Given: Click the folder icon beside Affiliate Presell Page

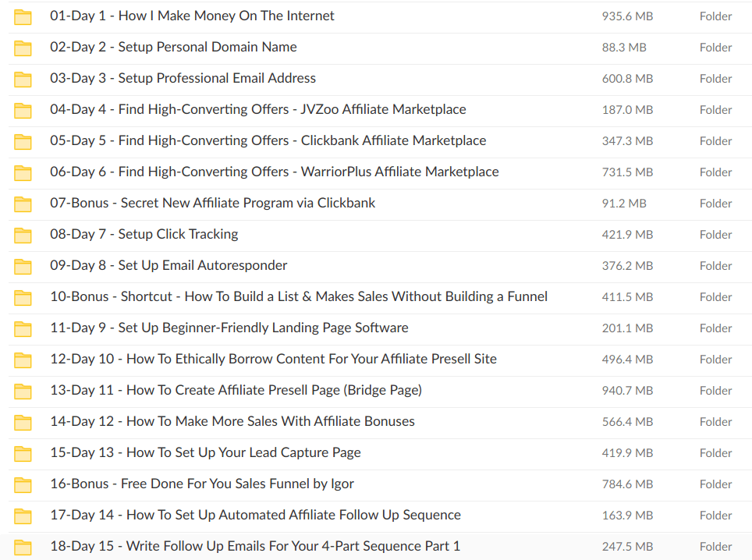Looking at the screenshot, I should (23, 391).
